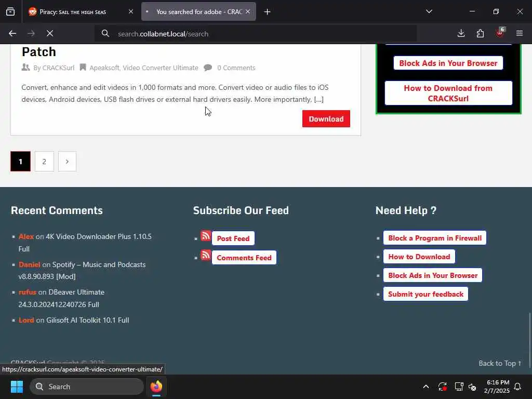Open the CRACKSurl author link

[58, 68]
